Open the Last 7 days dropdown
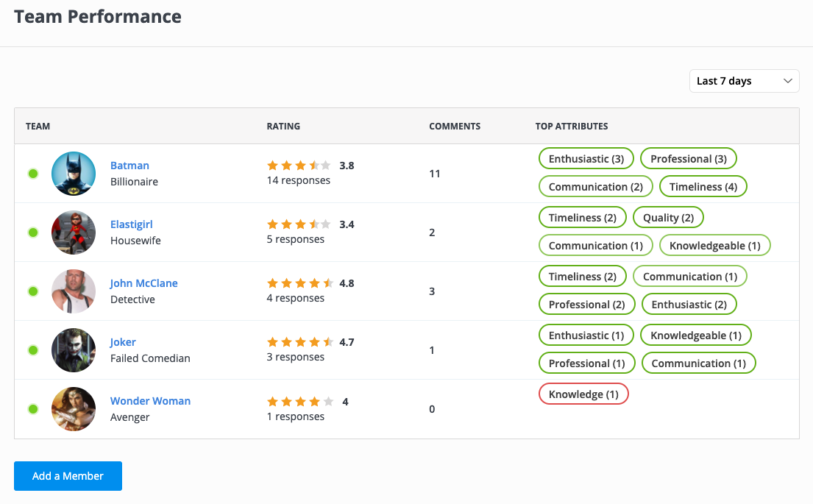813x504 pixels. (744, 81)
